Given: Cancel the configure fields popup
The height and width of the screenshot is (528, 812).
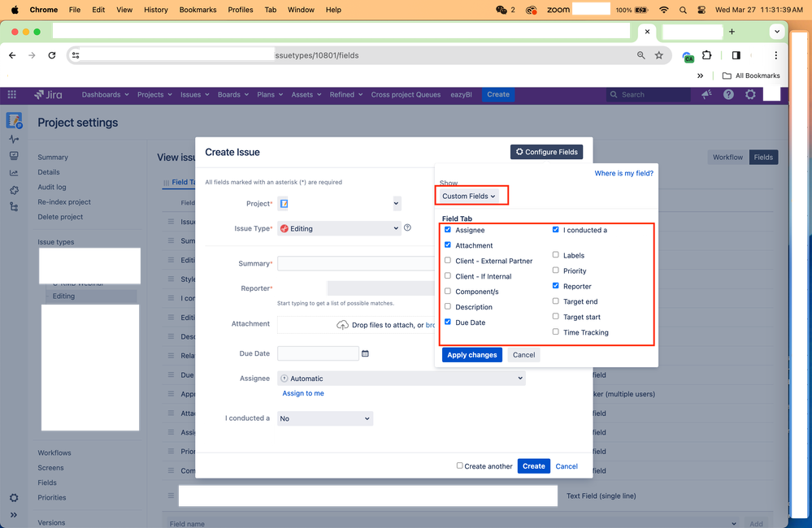Looking at the screenshot, I should [x=523, y=355].
